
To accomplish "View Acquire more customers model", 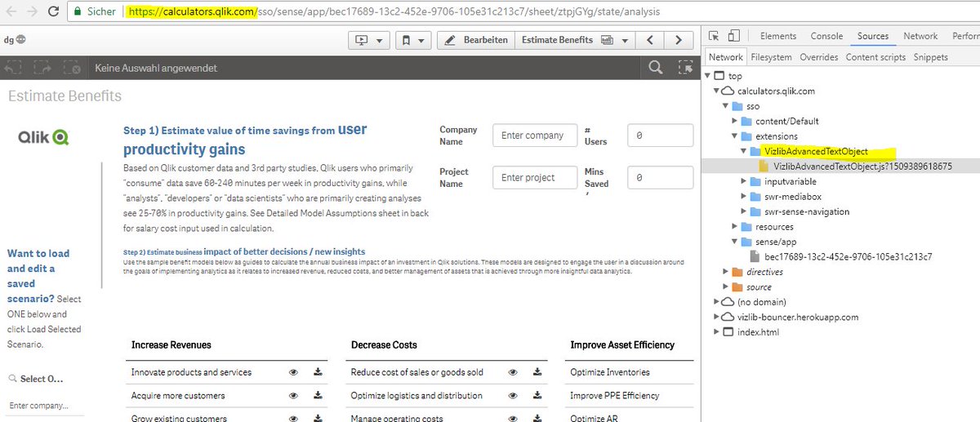I will [293, 396].
